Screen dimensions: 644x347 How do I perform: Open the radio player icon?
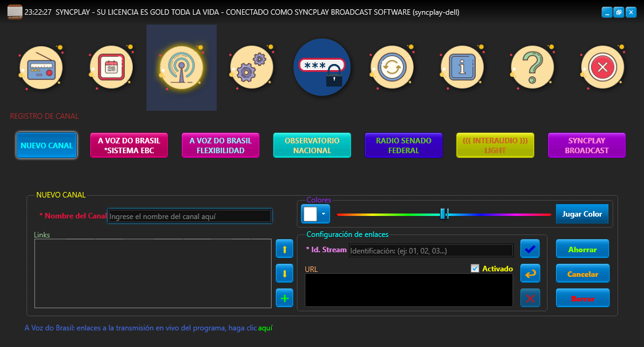click(x=41, y=68)
